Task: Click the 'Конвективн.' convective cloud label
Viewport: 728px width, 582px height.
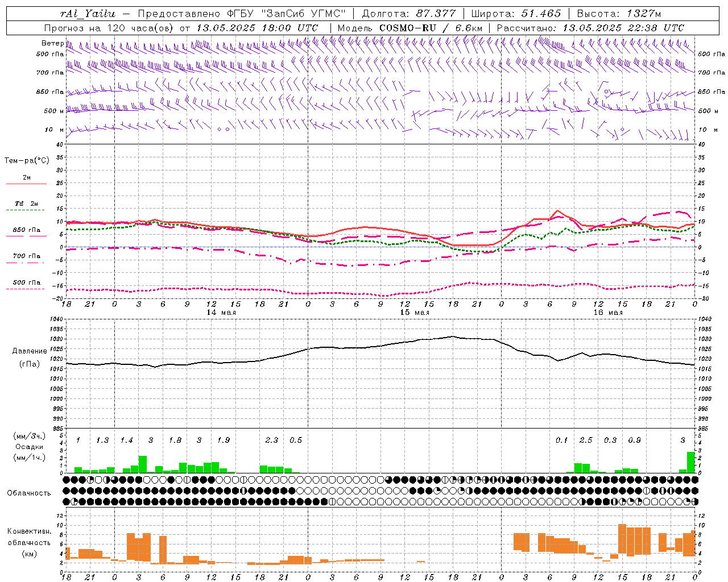Action: click(x=30, y=531)
